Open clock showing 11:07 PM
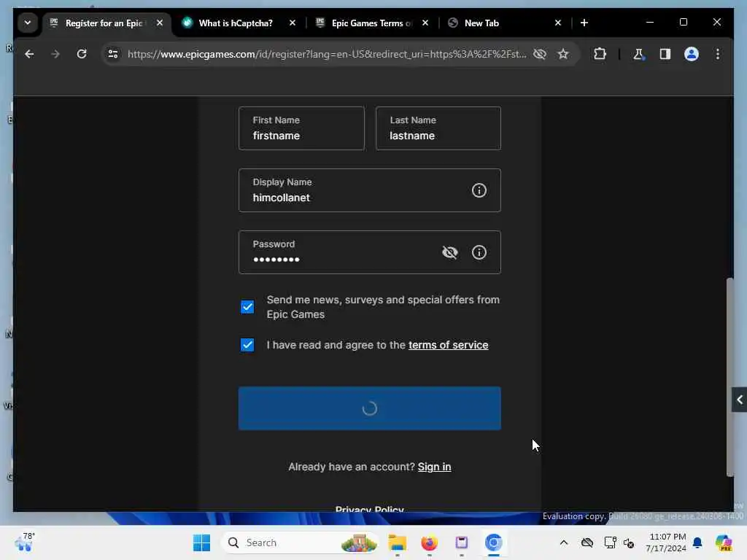This screenshot has height=560, width=747. (x=667, y=542)
